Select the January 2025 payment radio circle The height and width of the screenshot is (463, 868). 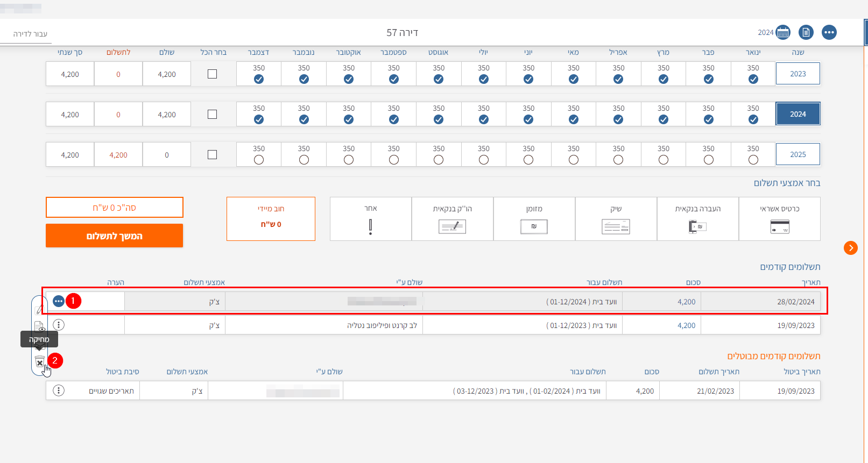pyautogui.click(x=753, y=160)
